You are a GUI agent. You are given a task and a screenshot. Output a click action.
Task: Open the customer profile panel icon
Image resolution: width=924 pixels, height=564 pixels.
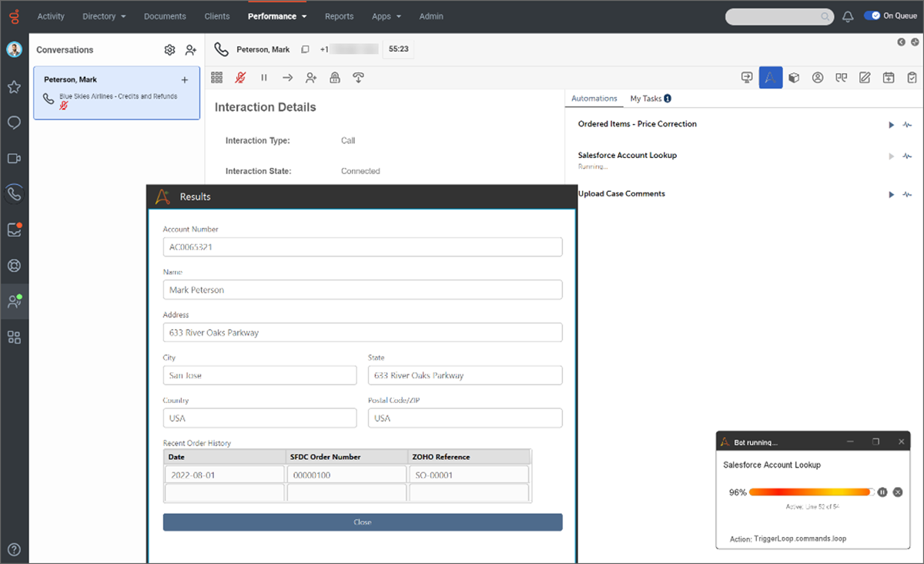(x=818, y=77)
